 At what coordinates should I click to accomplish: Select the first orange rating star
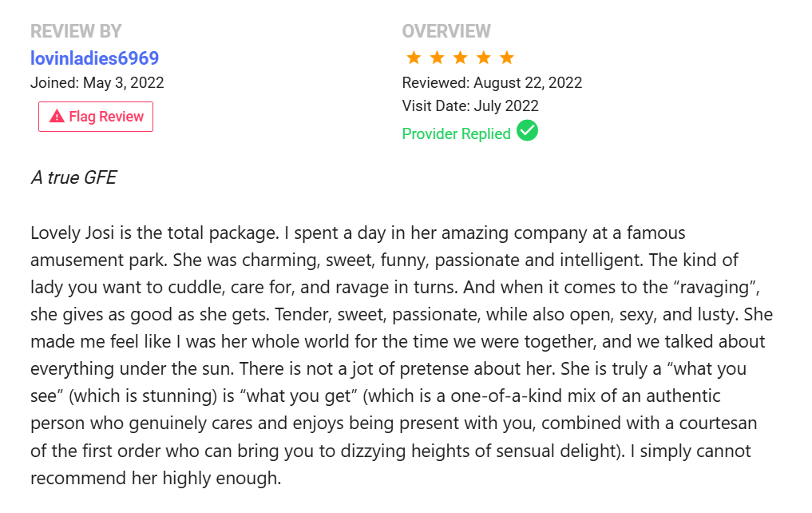[x=414, y=58]
